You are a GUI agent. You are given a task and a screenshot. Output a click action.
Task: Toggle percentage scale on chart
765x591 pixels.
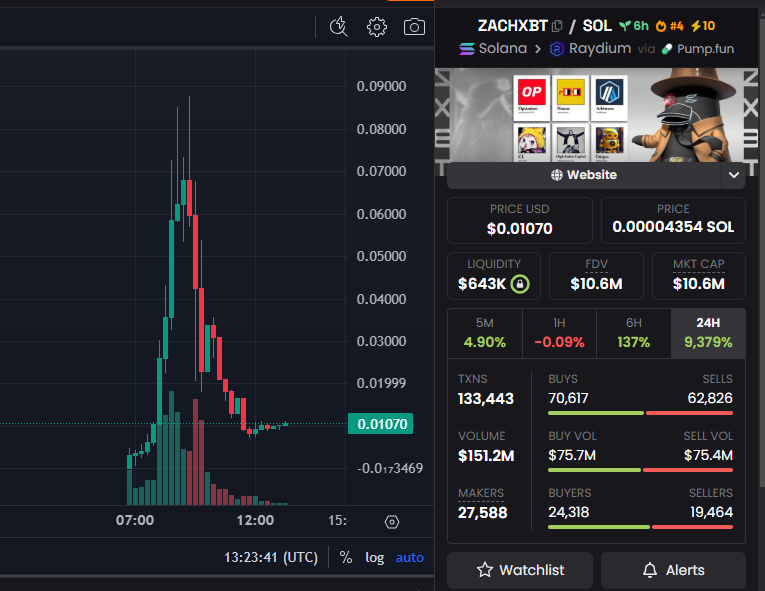(346, 557)
